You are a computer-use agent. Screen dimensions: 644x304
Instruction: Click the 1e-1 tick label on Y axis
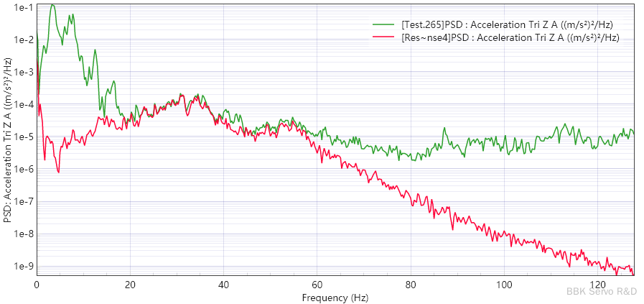pyautogui.click(x=24, y=8)
